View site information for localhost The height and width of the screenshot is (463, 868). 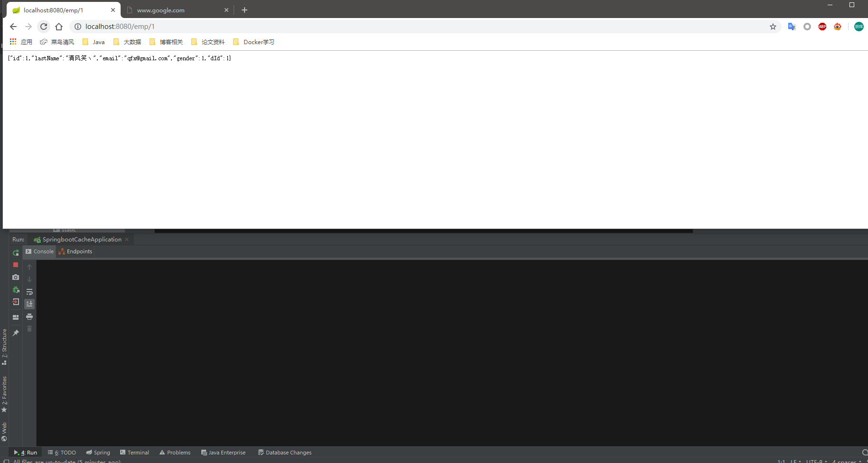pyautogui.click(x=78, y=27)
